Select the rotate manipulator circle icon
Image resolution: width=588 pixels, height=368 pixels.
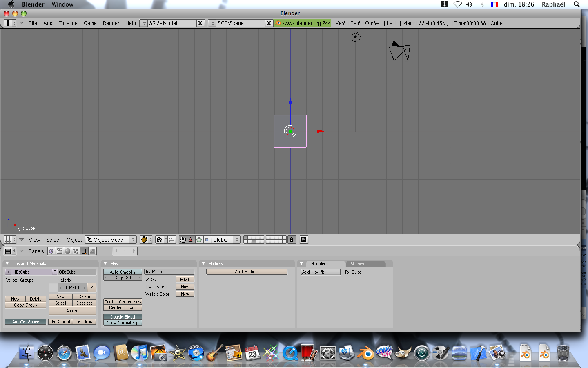click(199, 240)
